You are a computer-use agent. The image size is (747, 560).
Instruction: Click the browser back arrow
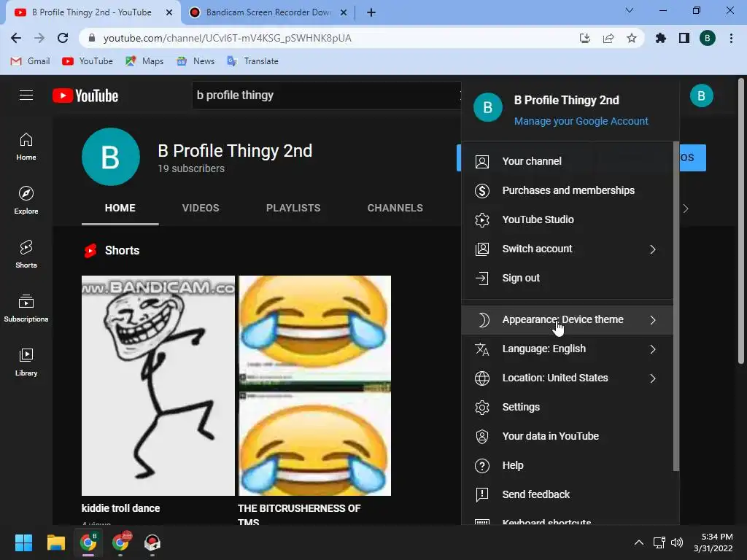coord(16,38)
